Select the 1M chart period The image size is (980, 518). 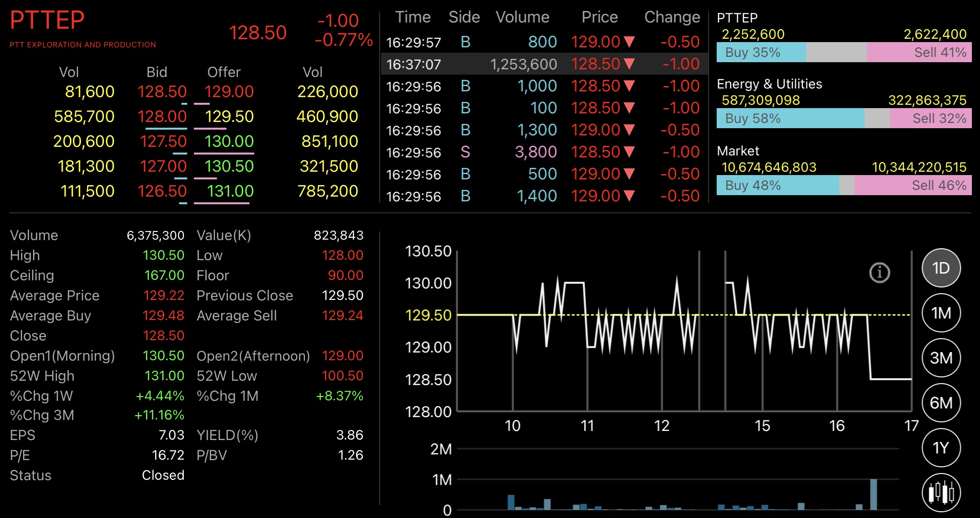point(941,313)
